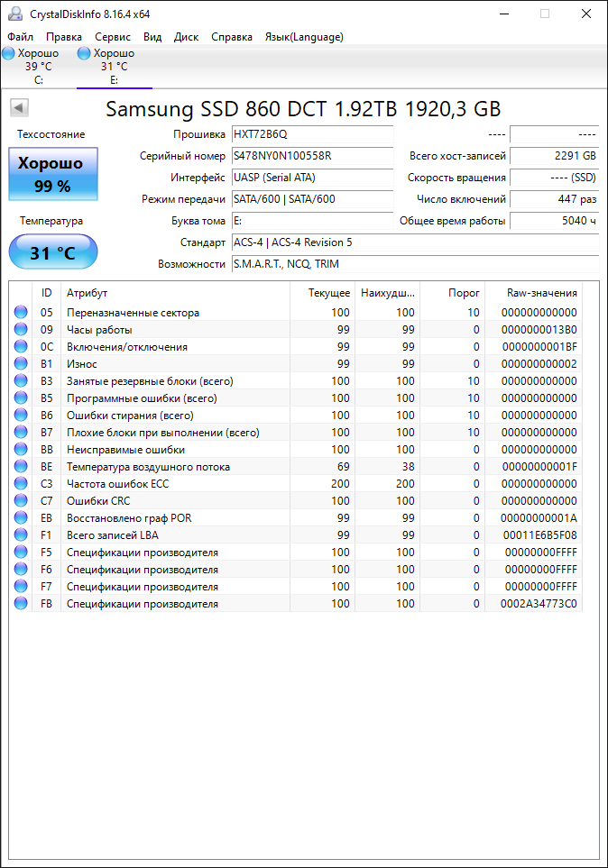Screen dimensions: 608x868
Task: Open the Диск menu
Action: pyautogui.click(x=186, y=37)
